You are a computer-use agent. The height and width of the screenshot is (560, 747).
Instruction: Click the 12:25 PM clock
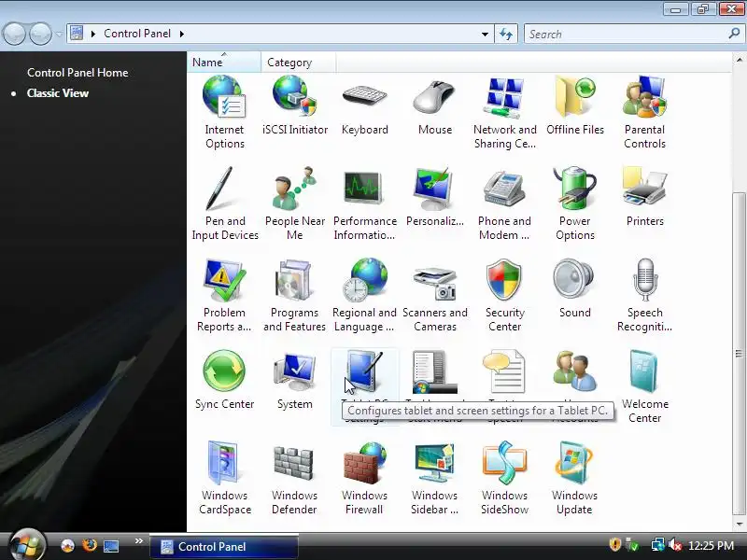[x=711, y=545]
